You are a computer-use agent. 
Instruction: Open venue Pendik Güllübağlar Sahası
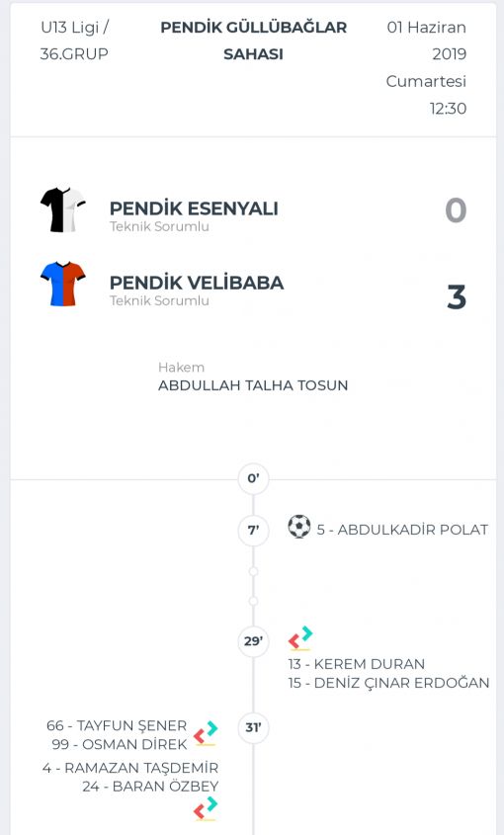[x=254, y=41]
